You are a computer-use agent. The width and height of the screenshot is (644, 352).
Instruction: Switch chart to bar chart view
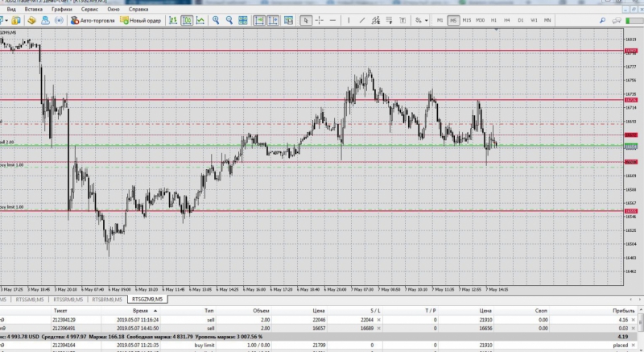click(172, 20)
